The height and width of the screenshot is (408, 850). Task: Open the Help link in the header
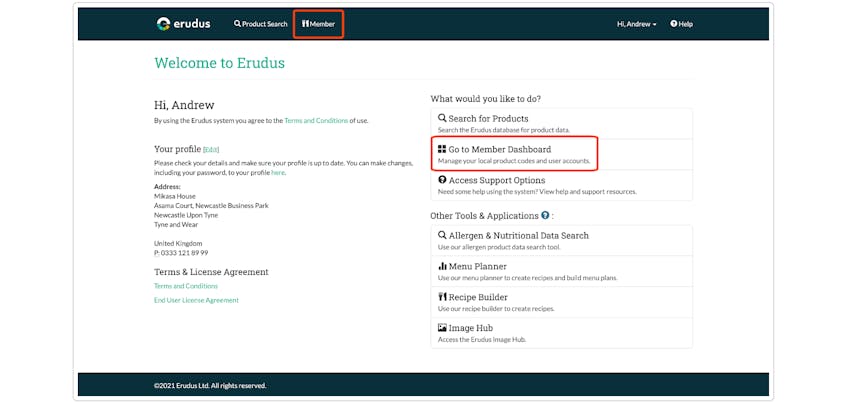click(x=681, y=24)
